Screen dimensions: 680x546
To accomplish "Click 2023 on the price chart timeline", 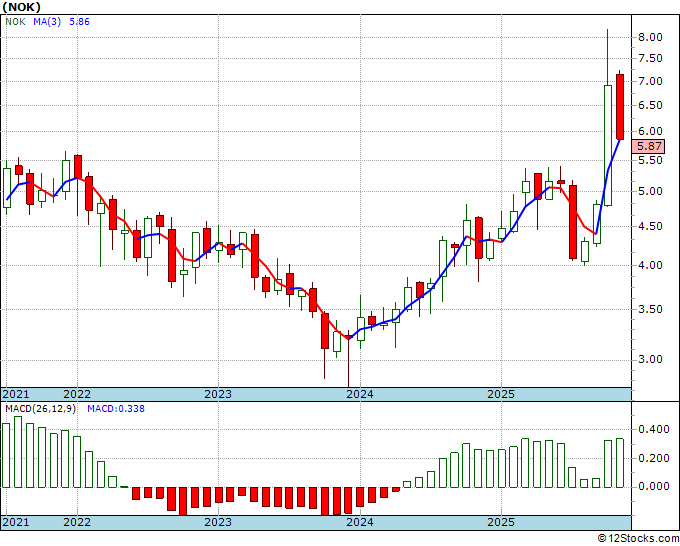I will [x=218, y=394].
